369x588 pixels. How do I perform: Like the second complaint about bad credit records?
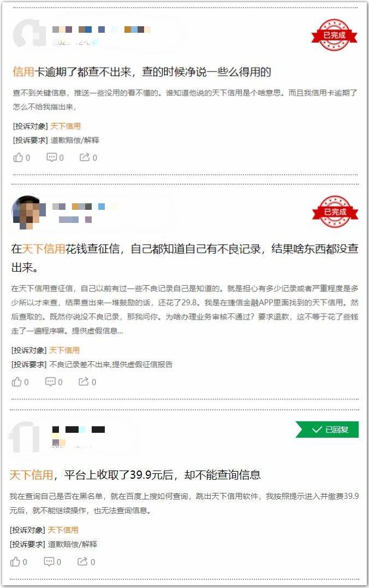pyautogui.click(x=20, y=382)
